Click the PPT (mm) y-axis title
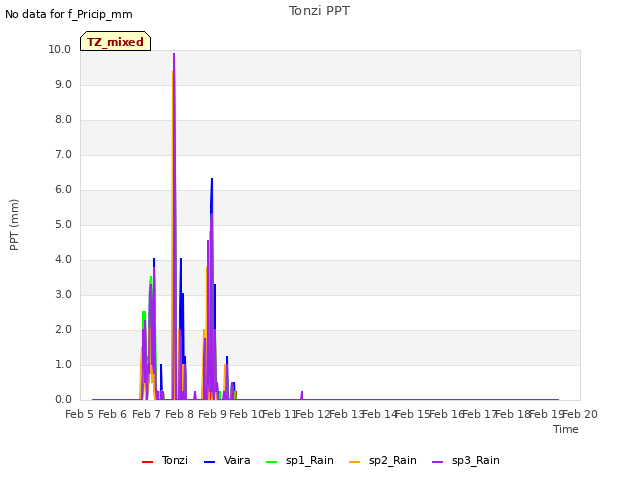The image size is (640, 480). (14, 224)
